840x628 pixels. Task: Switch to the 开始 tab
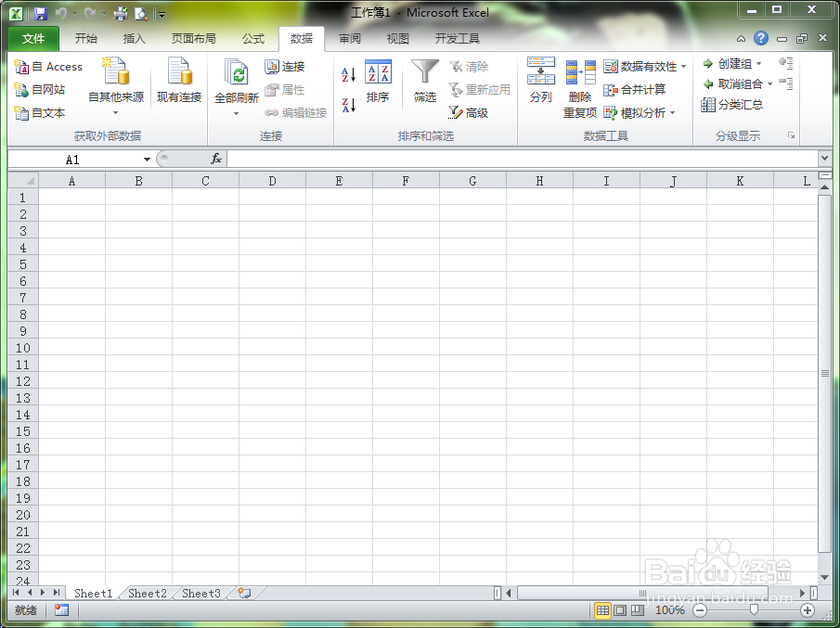[x=85, y=39]
